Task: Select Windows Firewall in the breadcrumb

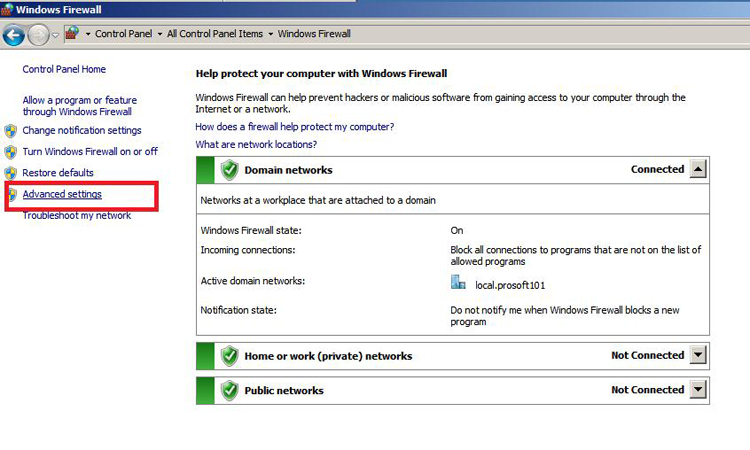Action: (314, 34)
